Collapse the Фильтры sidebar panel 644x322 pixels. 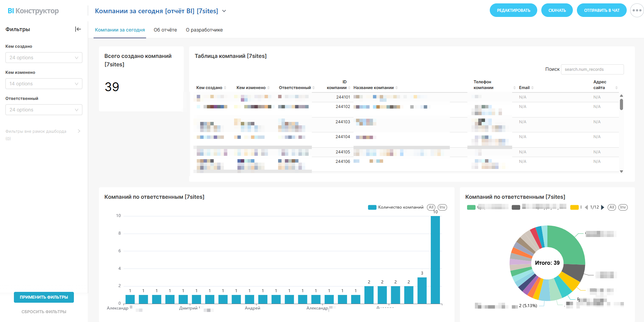coord(78,29)
